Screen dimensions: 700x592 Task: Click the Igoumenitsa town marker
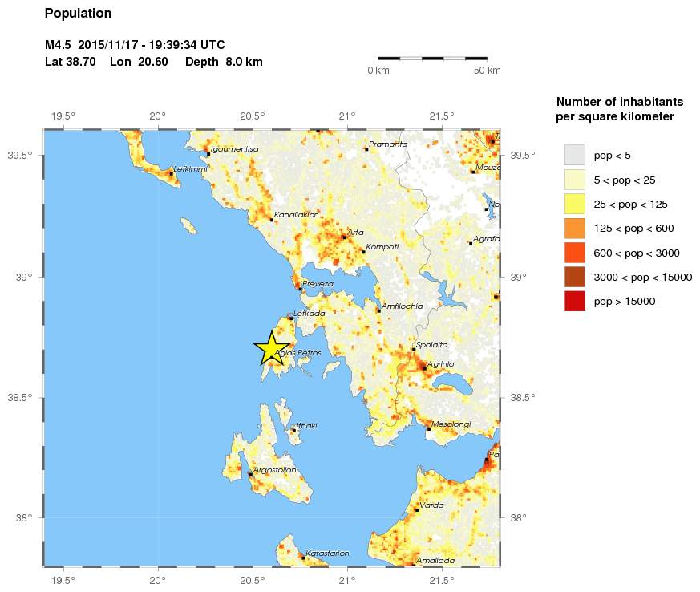pyautogui.click(x=208, y=153)
